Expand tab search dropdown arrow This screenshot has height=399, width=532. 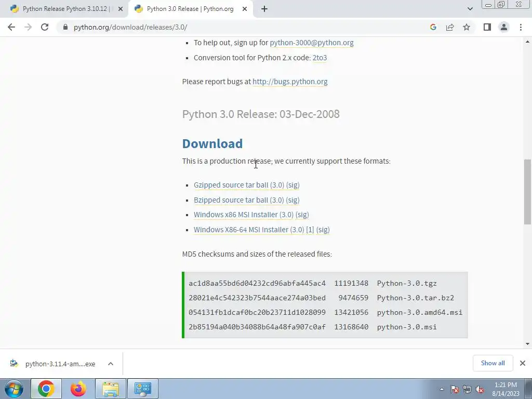click(x=470, y=9)
